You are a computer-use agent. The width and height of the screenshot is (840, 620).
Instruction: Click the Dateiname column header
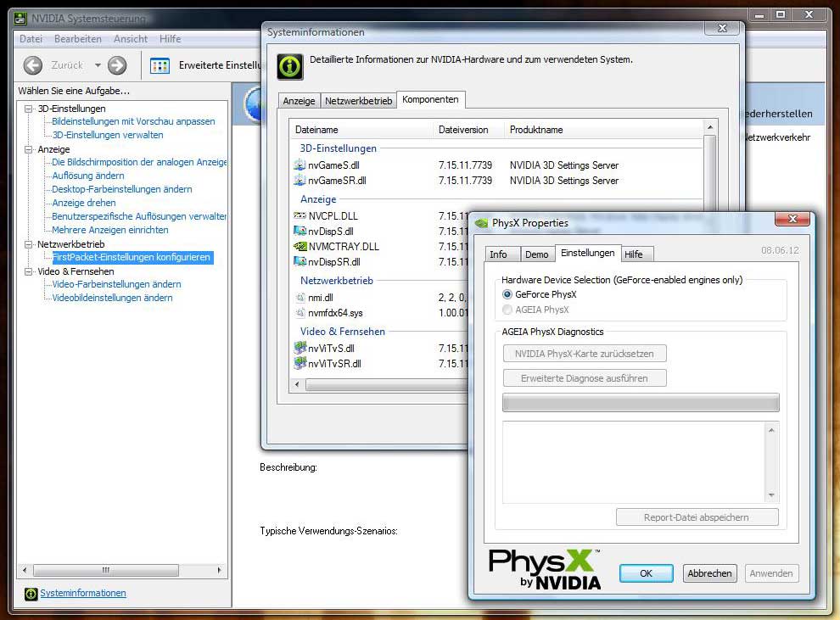(361, 130)
